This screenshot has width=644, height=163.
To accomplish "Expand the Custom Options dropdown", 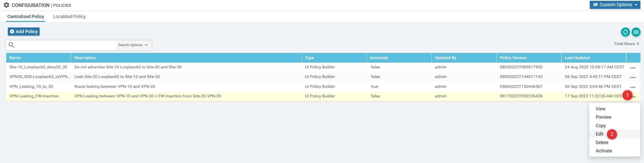I will coord(615,5).
